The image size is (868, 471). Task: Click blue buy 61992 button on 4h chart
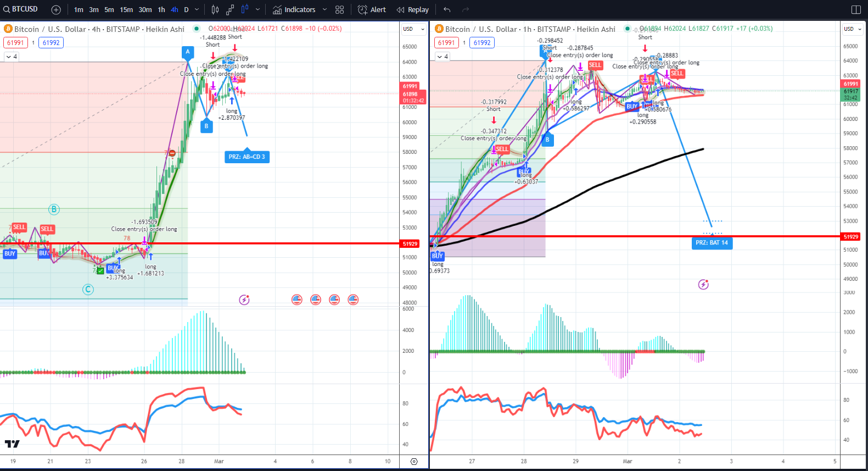click(x=51, y=43)
